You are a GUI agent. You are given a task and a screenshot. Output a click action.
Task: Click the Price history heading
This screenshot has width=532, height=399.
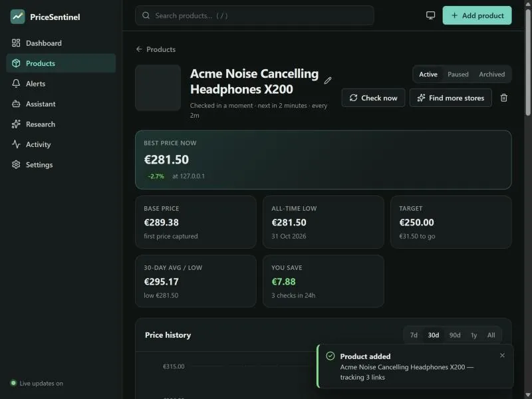coord(168,335)
